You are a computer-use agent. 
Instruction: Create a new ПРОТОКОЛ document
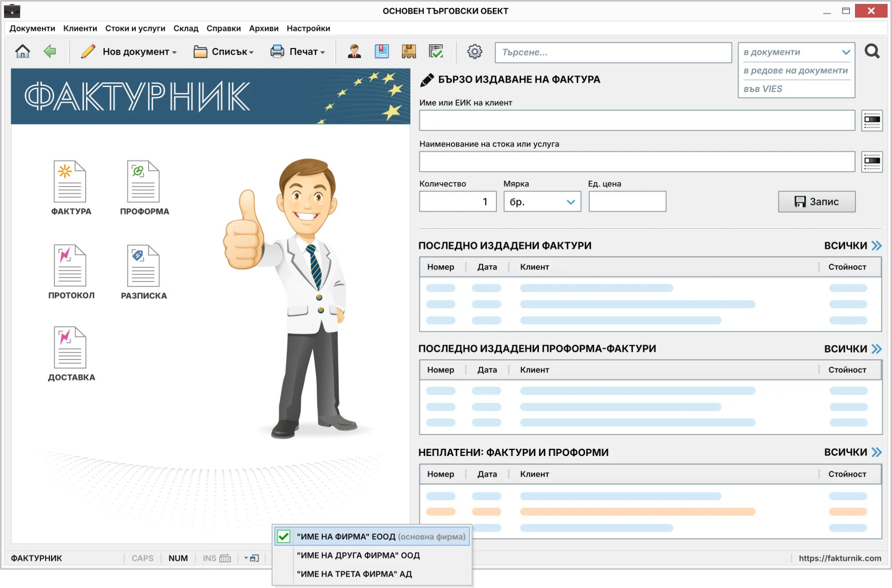coord(71,272)
